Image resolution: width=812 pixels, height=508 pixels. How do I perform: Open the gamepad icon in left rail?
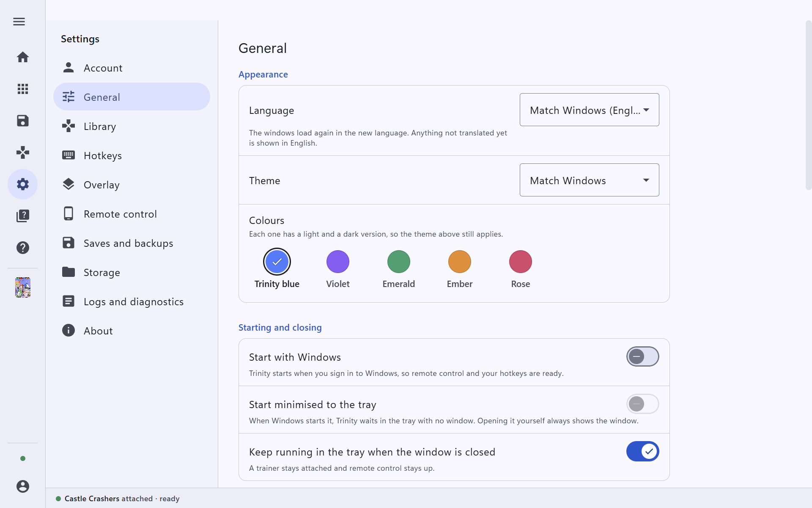(x=23, y=152)
